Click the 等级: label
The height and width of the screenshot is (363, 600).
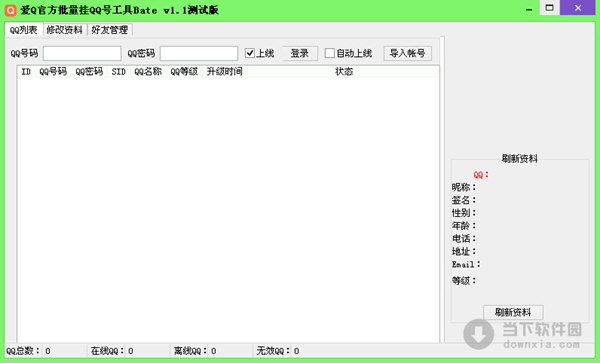tap(464, 280)
